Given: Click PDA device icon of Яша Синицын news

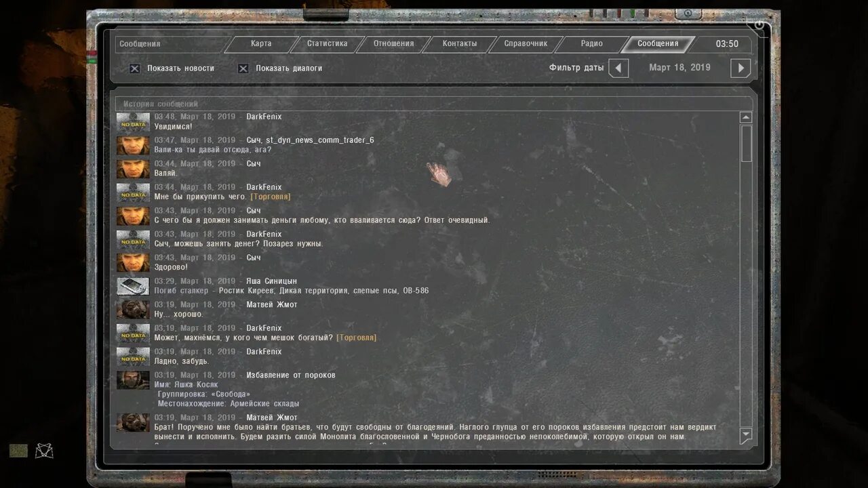Looking at the screenshot, I should 133,287.
